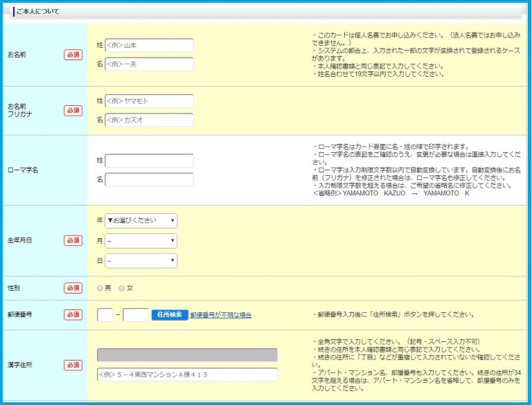Click the first 郵便番号 digit box
The height and width of the screenshot is (405, 532).
pyautogui.click(x=105, y=315)
